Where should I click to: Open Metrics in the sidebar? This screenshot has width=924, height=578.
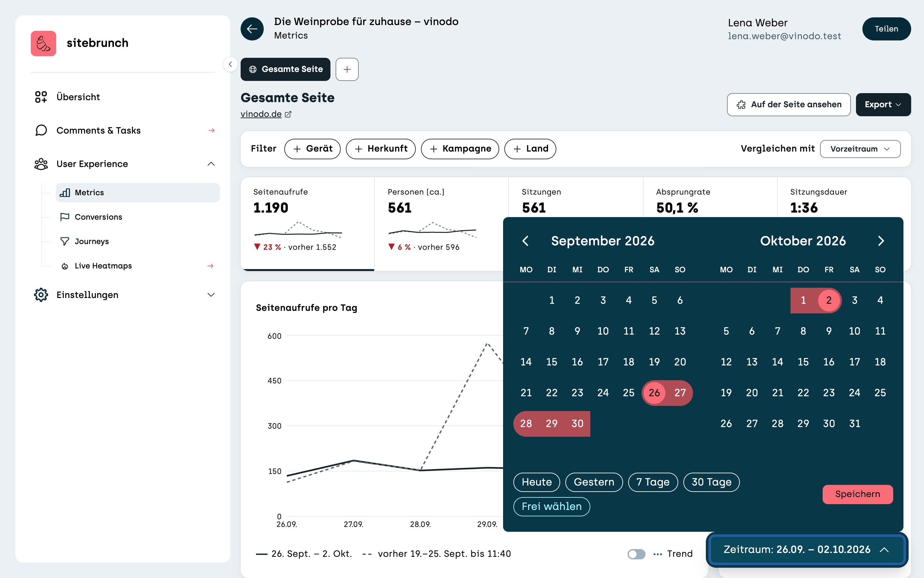(138, 193)
